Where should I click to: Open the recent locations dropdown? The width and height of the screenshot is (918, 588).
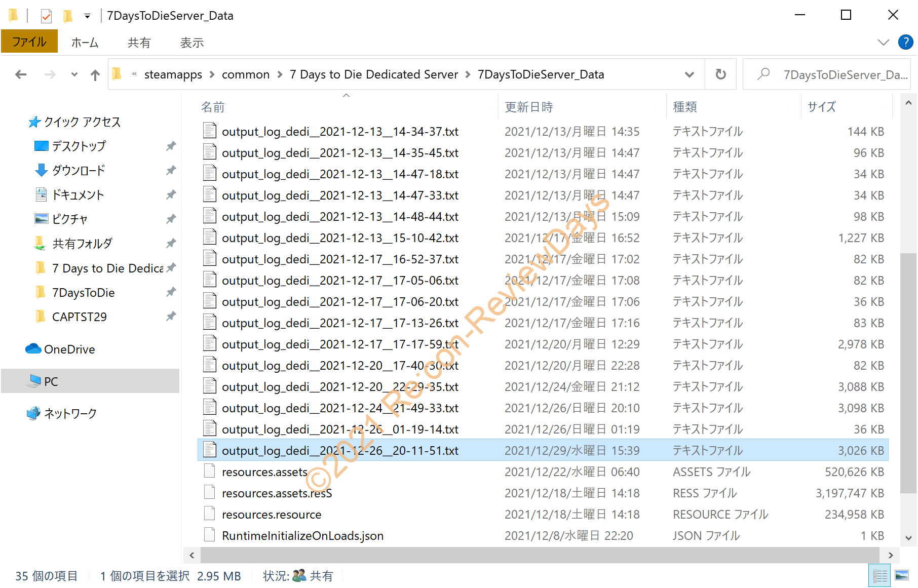[74, 74]
